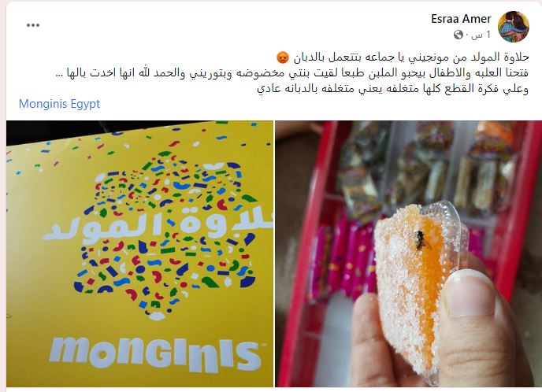Click the white Monginis logo on box
The height and width of the screenshot is (392, 542).
tap(157, 353)
